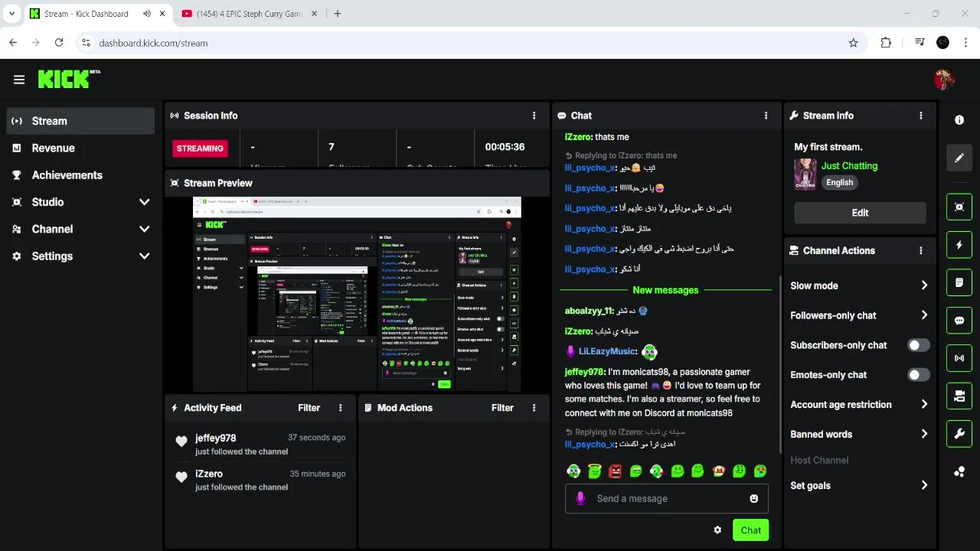Viewport: 980px width, 551px height.
Task: Open Account age restriction chevron
Action: pyautogui.click(x=924, y=404)
